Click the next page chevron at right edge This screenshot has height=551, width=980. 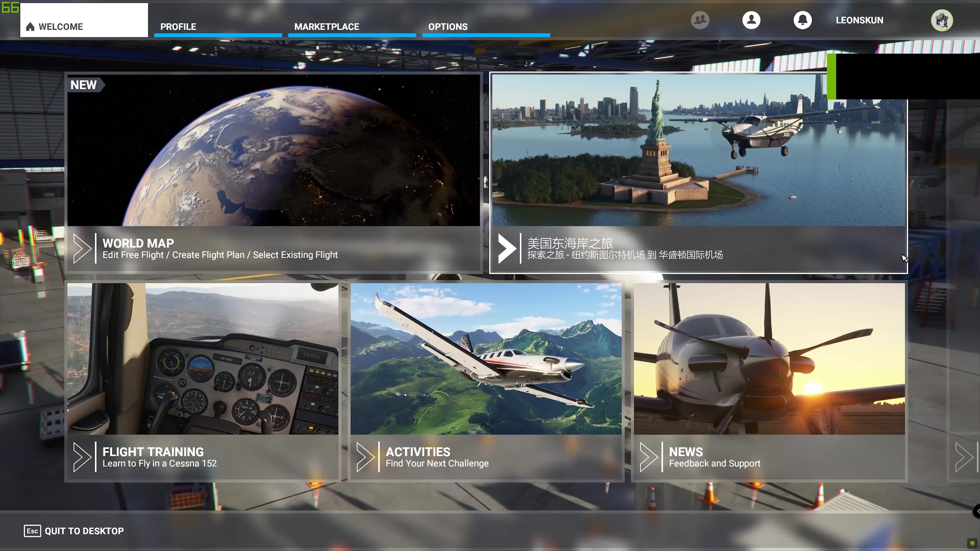pos(964,457)
